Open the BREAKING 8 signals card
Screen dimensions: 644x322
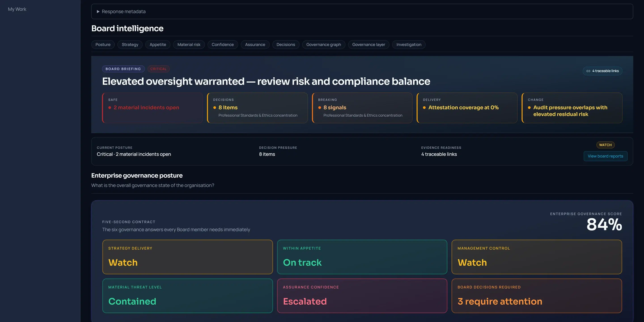pos(362,108)
